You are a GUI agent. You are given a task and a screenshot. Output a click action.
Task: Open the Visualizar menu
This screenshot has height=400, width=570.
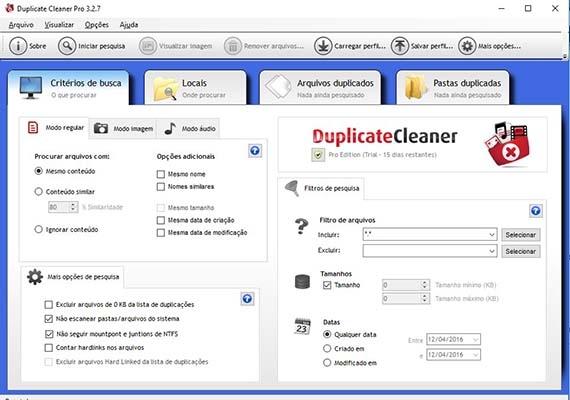tap(59, 25)
